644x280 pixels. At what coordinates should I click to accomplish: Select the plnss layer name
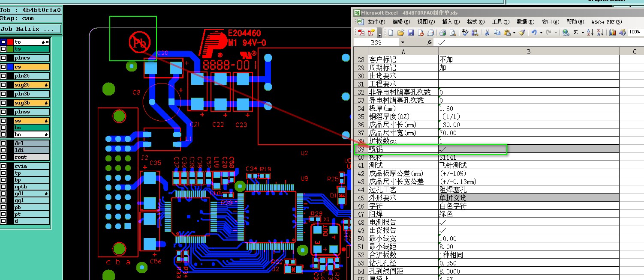pyautogui.click(x=31, y=112)
